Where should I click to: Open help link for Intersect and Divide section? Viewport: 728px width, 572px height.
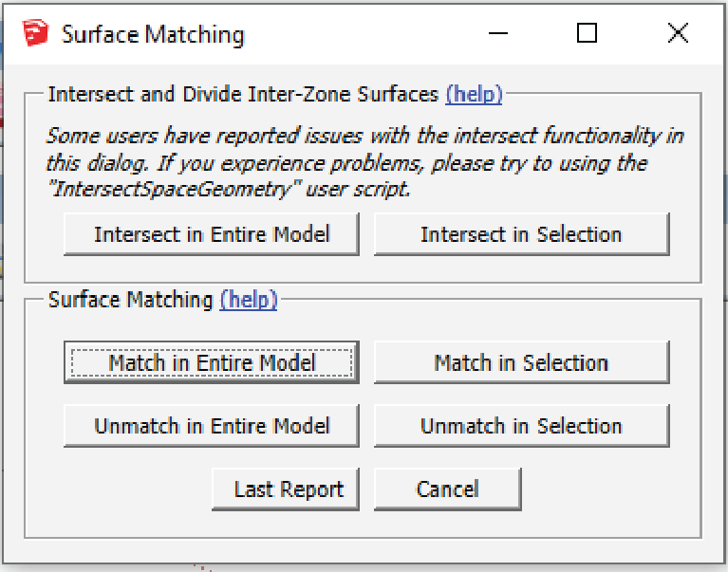pyautogui.click(x=474, y=95)
